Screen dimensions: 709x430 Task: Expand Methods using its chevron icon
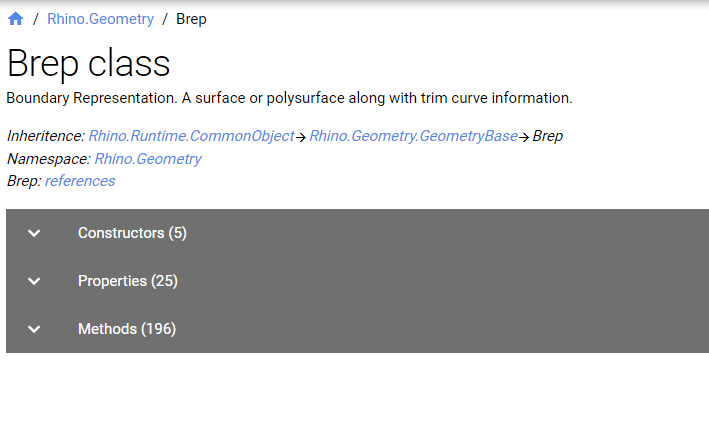[34, 329]
